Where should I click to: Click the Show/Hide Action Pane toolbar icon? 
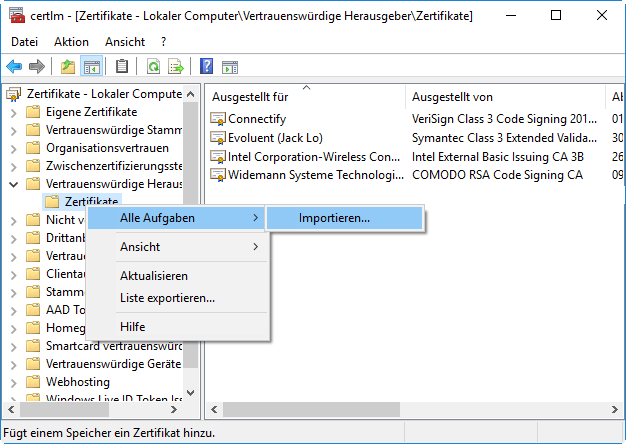229,67
